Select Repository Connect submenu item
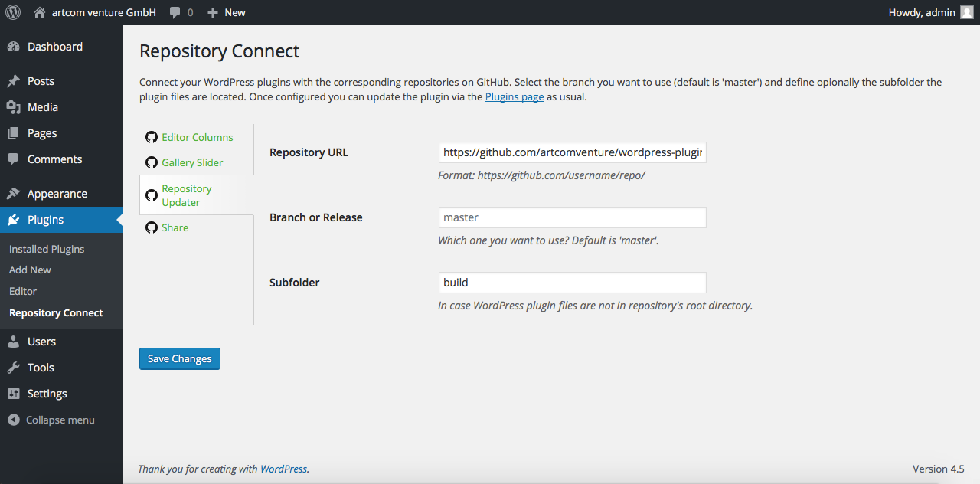This screenshot has height=484, width=980. coord(56,312)
